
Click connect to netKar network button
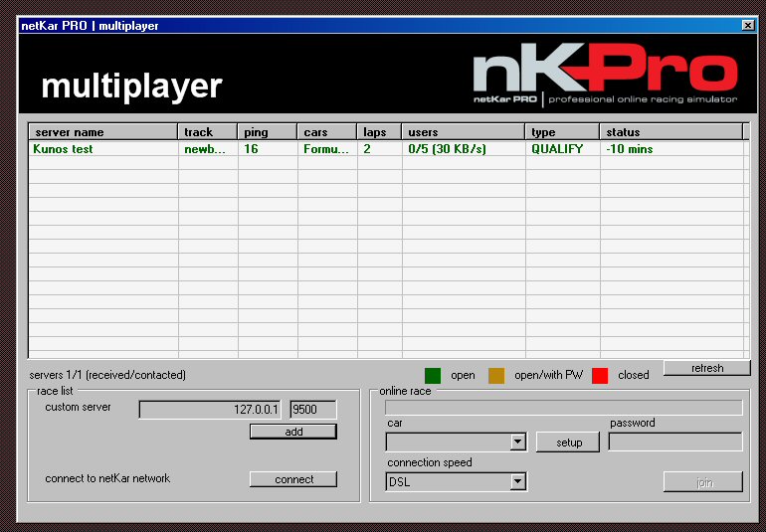point(293,479)
